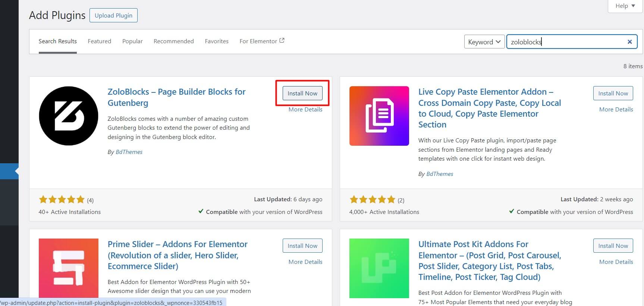Install the Prime Slider plugin
644x306 pixels.
coord(302,246)
